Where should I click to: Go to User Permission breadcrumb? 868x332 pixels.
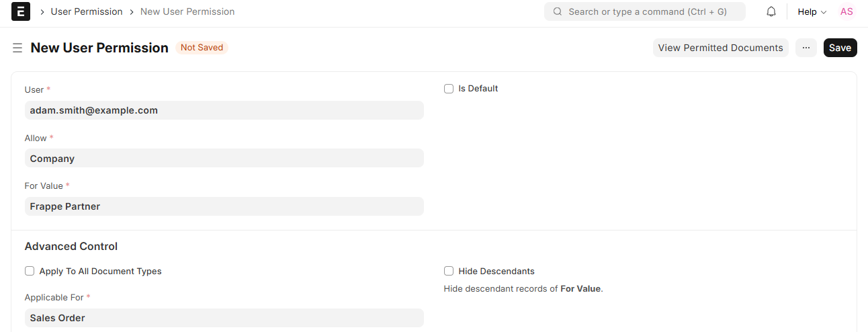pos(87,11)
